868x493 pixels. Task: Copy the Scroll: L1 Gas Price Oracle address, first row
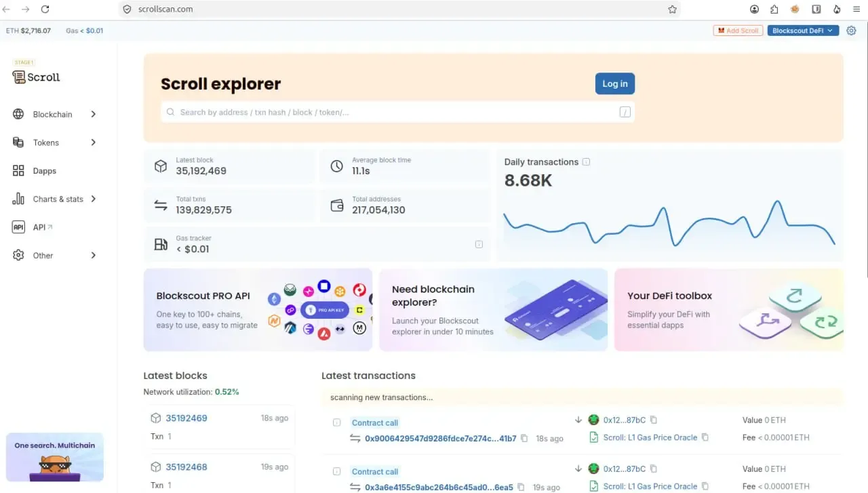point(705,437)
